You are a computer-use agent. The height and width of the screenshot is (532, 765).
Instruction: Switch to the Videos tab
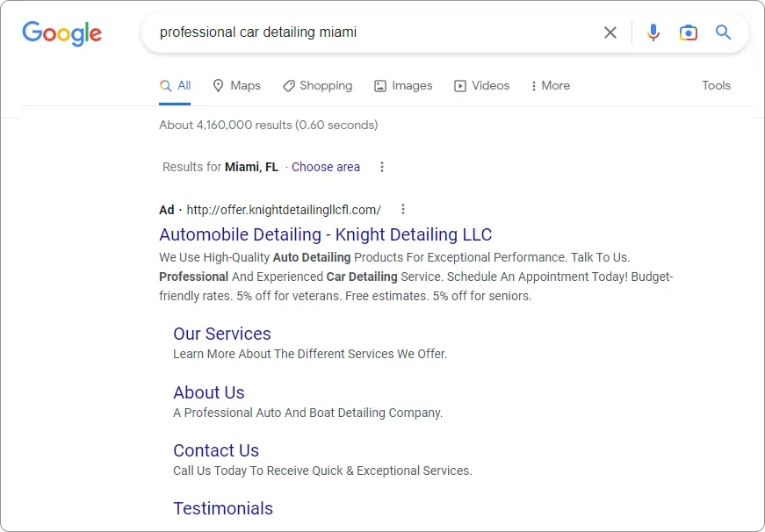click(481, 86)
